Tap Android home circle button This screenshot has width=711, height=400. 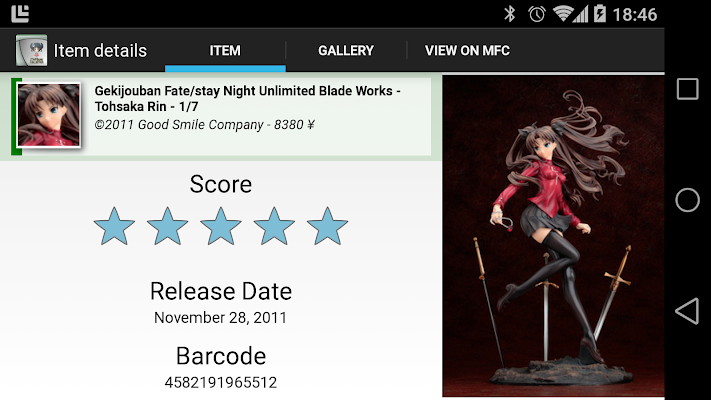click(x=687, y=200)
